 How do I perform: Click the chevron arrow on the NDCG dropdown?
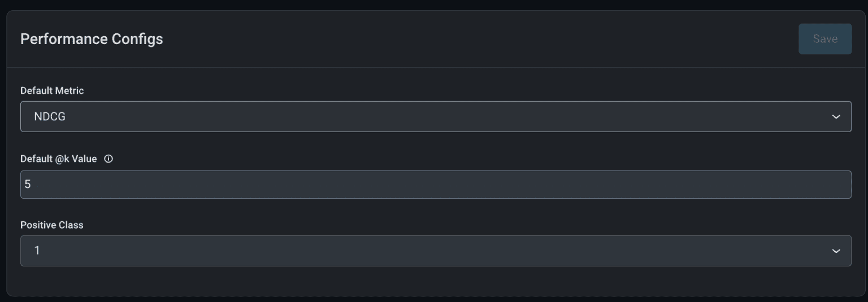pyautogui.click(x=836, y=116)
